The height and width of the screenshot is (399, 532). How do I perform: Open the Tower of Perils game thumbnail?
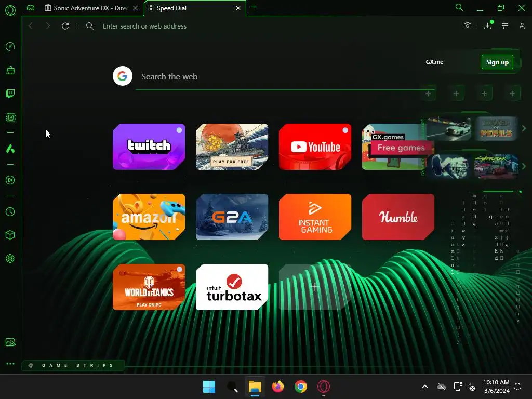pos(496,129)
